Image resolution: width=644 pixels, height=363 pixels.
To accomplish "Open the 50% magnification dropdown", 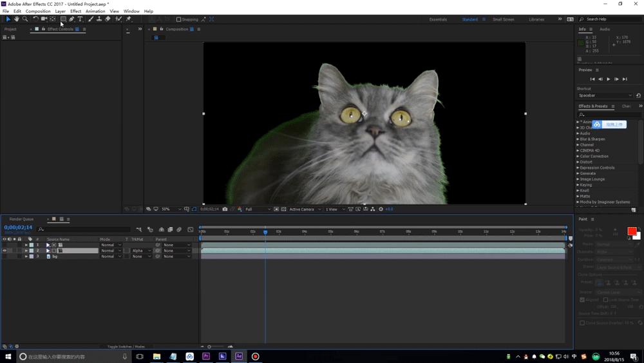I will [167, 209].
